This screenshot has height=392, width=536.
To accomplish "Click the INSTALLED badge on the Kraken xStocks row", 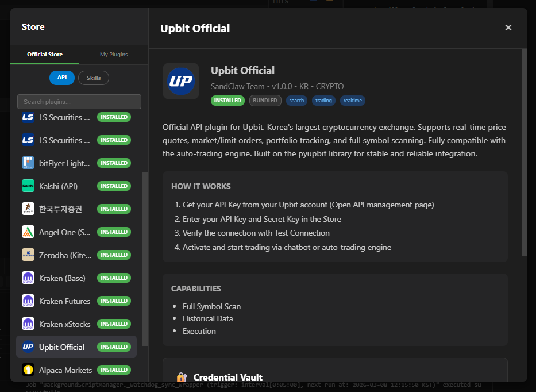I will tap(114, 324).
